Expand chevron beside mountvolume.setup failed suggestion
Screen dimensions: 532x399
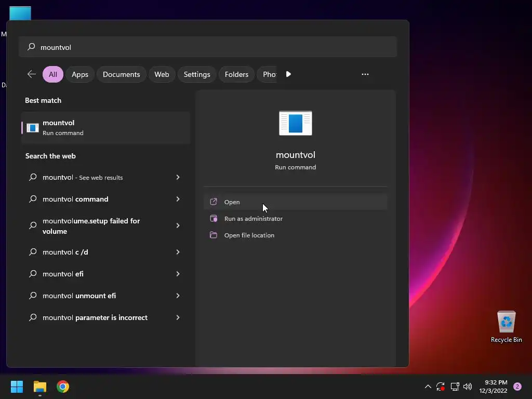(x=178, y=225)
